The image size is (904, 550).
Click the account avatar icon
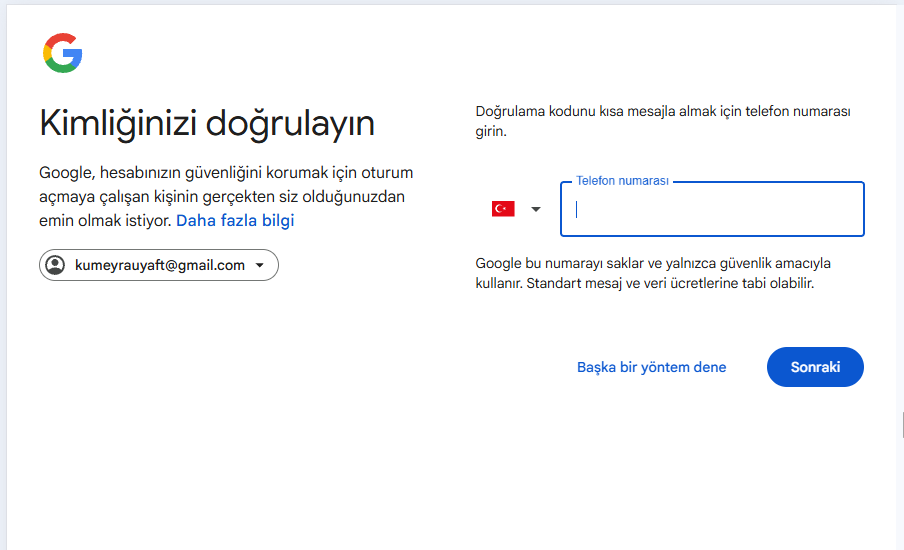(x=55, y=265)
